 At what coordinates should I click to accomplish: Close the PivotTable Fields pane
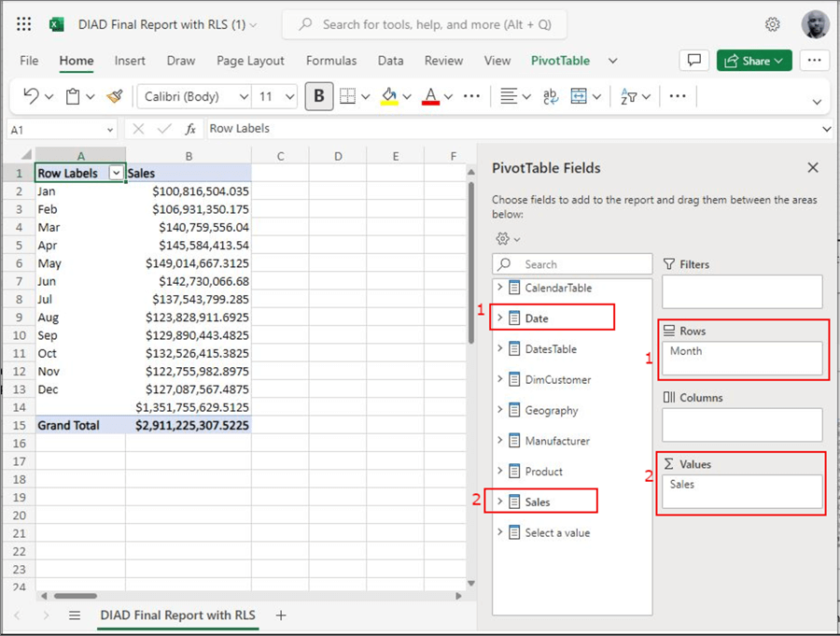(x=813, y=168)
